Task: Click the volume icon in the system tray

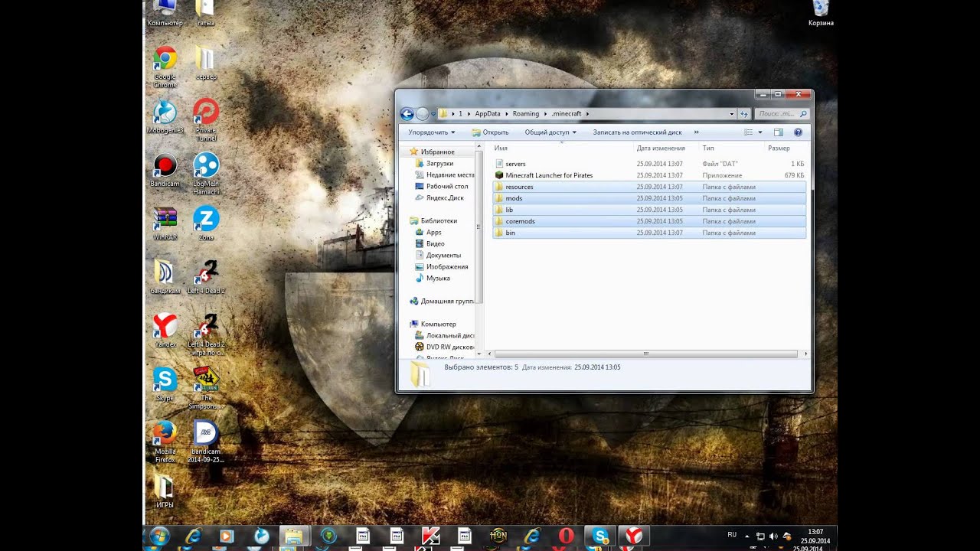Action: coord(773,536)
